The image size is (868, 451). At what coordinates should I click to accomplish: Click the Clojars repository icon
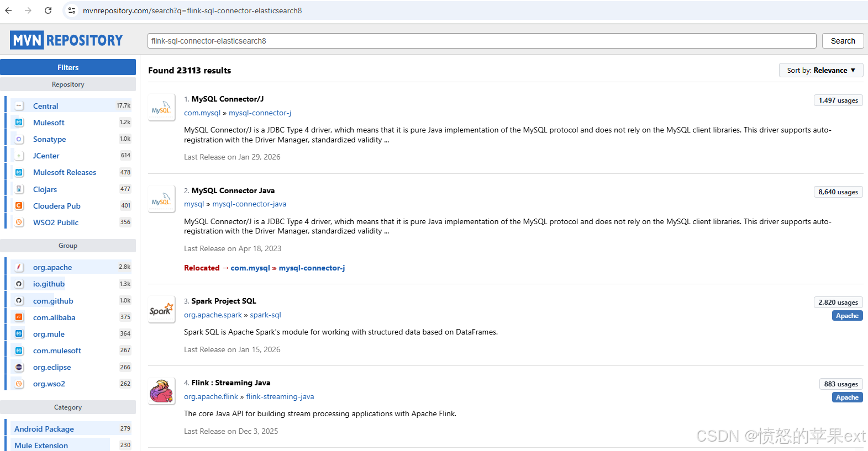[x=19, y=189]
